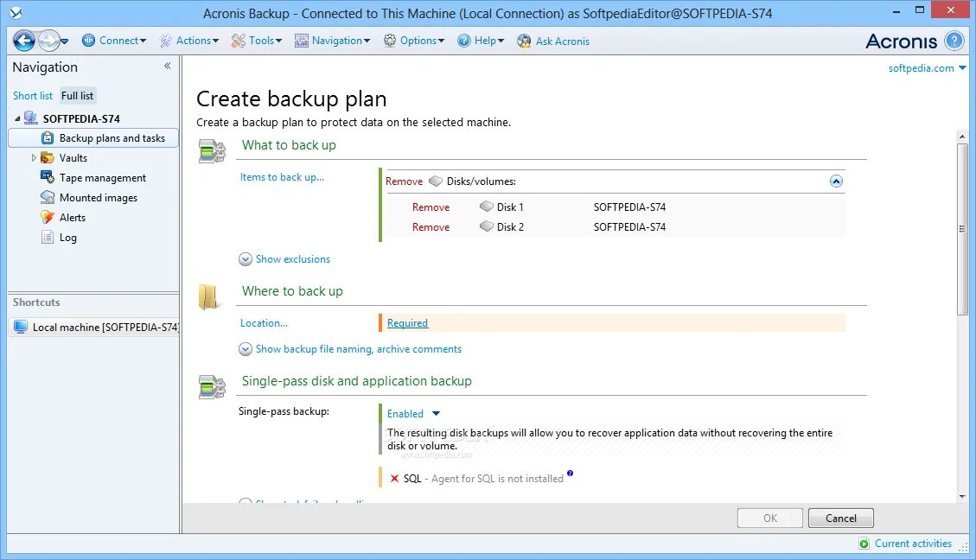Click the Tape management icon
The width and height of the screenshot is (976, 560).
[x=48, y=177]
